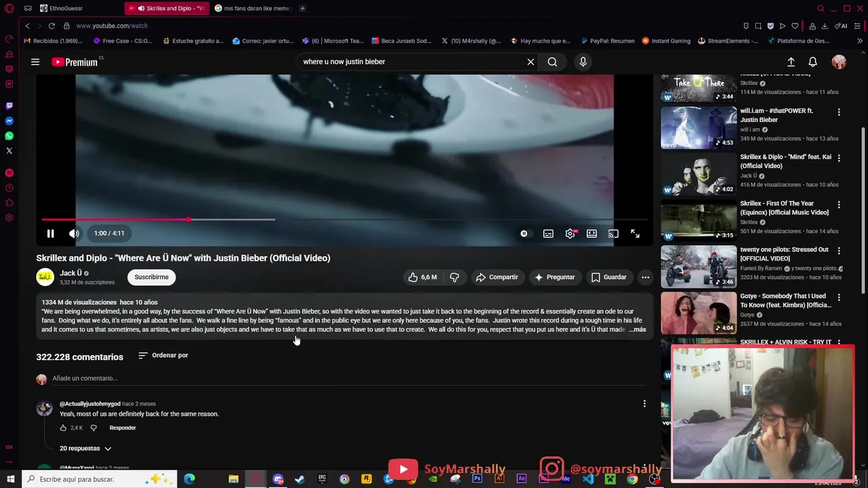
Task: Open options for twenty one pilots suggestion
Action: coord(839,251)
